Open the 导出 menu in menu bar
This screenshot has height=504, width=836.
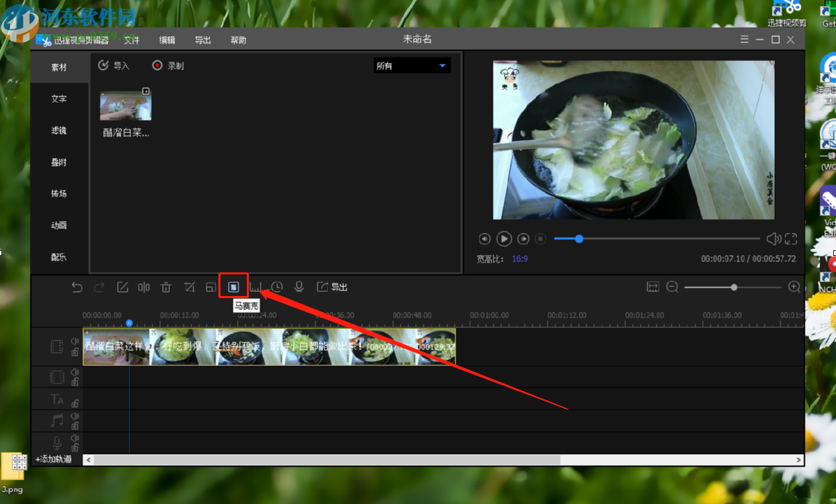pos(203,40)
